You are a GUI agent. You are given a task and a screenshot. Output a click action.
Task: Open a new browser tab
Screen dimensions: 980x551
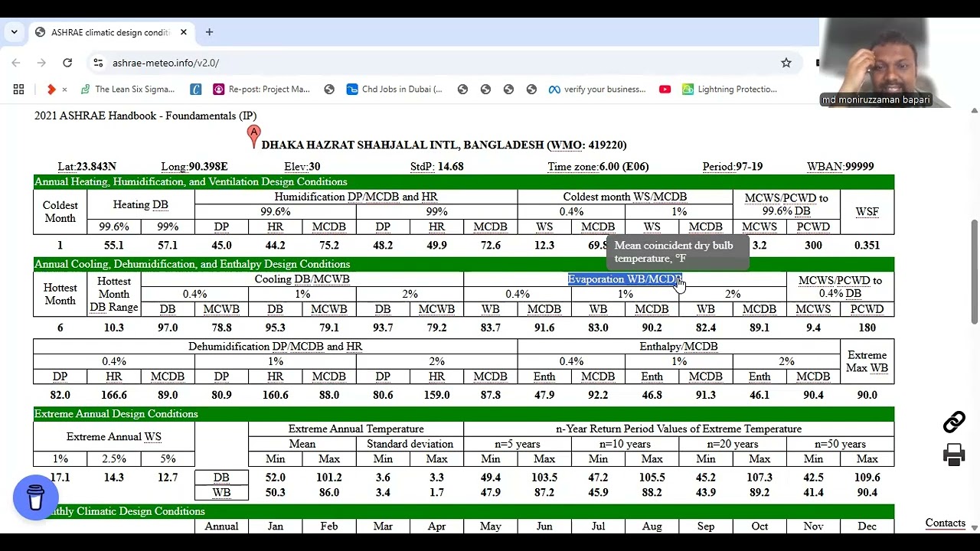209,32
